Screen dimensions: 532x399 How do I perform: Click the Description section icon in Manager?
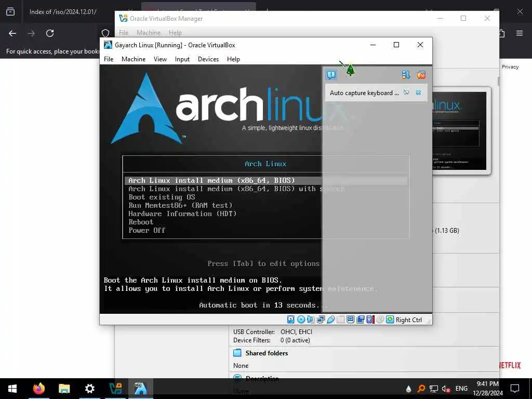[237, 378]
